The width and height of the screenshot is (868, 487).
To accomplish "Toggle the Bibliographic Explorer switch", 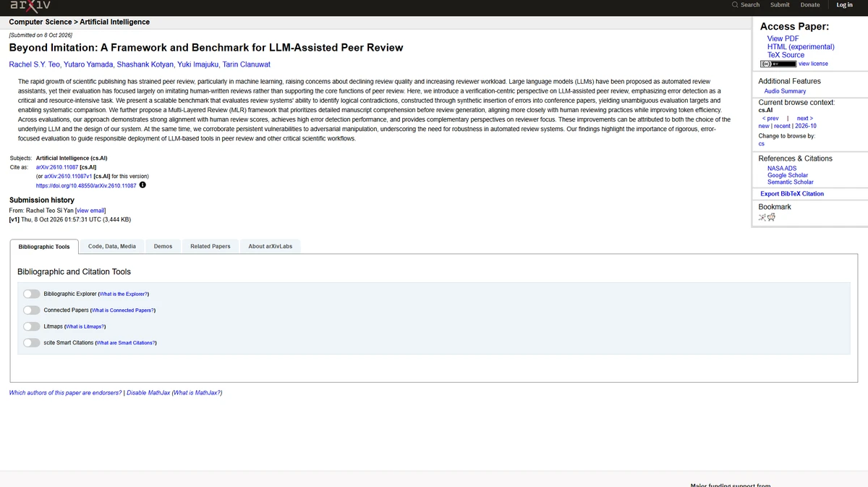I will click(x=32, y=294).
